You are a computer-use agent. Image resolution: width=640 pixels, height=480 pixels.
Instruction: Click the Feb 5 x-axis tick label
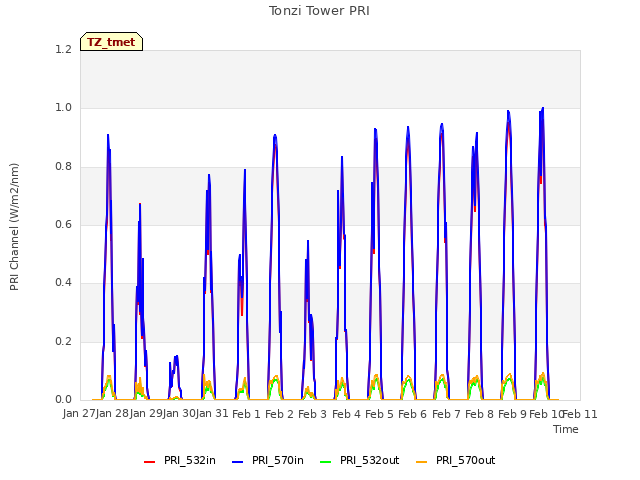379,414
